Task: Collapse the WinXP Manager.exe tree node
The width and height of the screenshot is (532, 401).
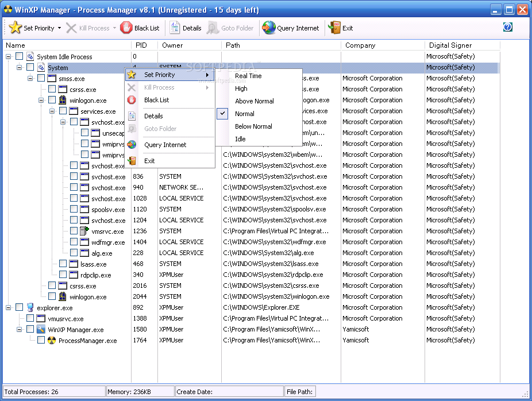Action: click(20, 329)
